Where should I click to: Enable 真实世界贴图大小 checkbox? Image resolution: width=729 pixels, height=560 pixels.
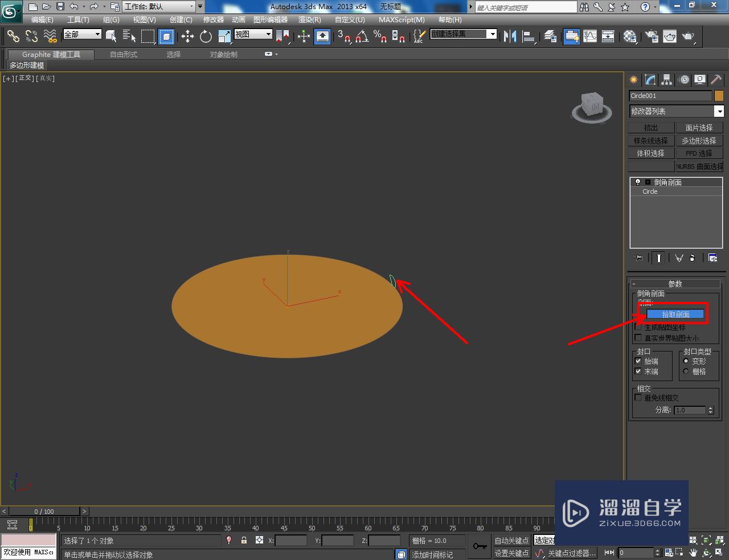pos(638,338)
